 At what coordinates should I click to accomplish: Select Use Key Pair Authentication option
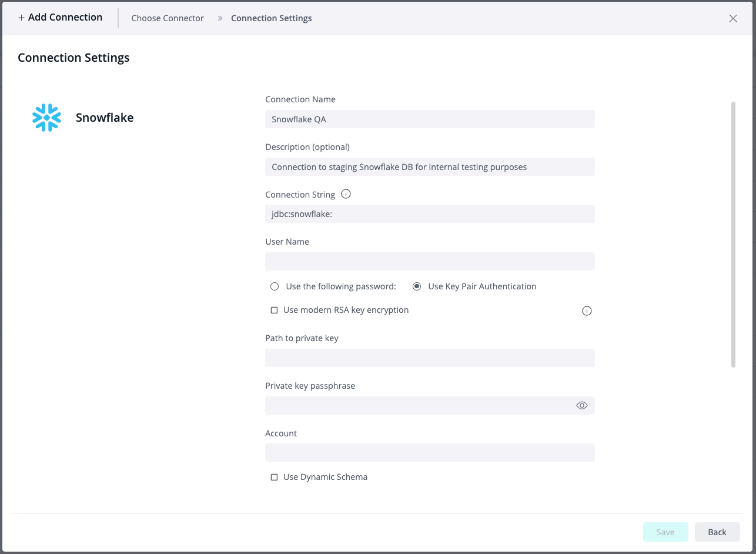click(417, 286)
